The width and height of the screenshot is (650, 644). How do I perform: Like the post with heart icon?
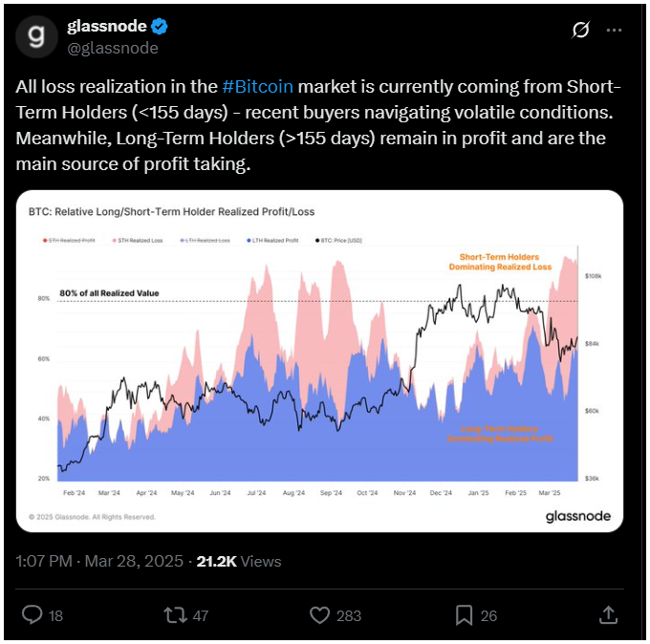[x=319, y=615]
